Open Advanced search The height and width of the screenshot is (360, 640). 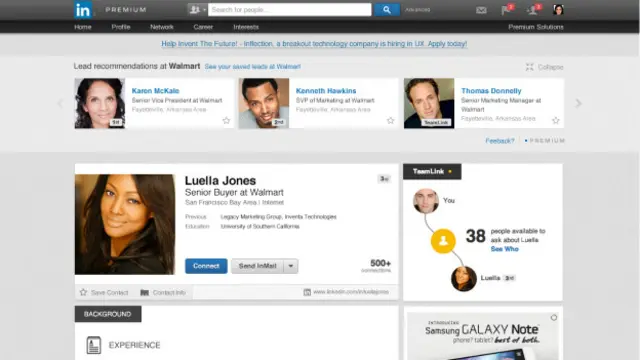[x=417, y=10]
